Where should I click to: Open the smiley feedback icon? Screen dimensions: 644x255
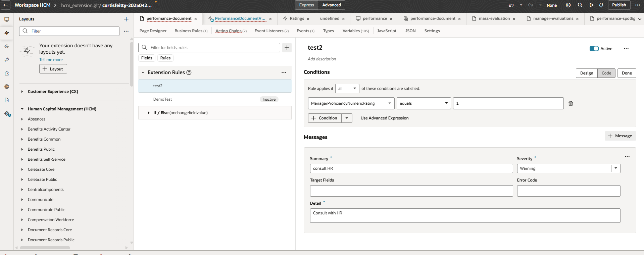(x=568, y=5)
